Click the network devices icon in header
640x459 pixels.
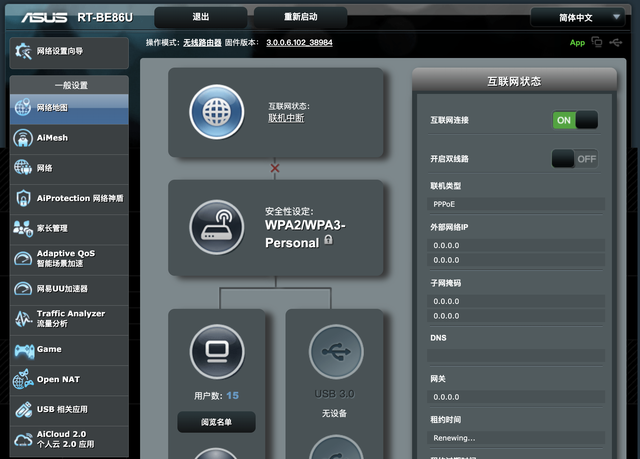pyautogui.click(x=597, y=42)
